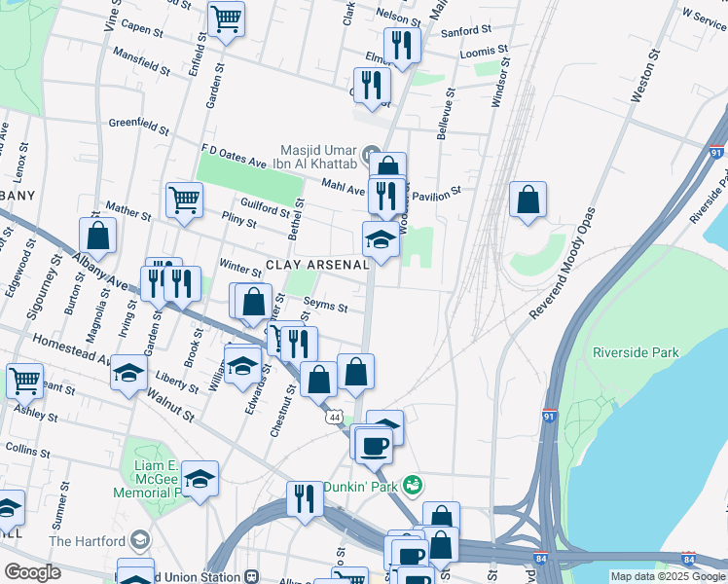Select the school marker on Homestead Ave at Garden St
The width and height of the screenshot is (728, 584).
(129, 373)
